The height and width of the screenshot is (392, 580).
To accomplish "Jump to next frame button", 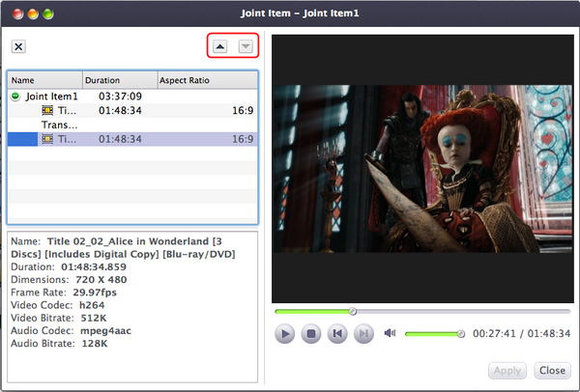I will pos(363,334).
